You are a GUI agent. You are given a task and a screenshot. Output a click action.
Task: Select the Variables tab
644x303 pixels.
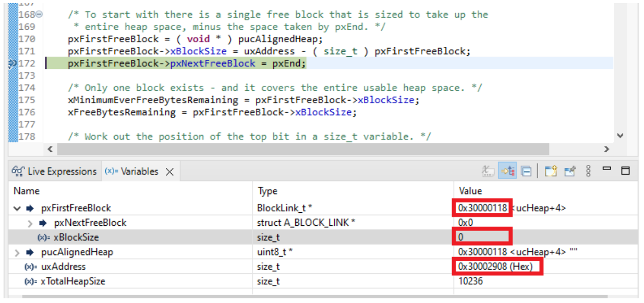[132, 171]
